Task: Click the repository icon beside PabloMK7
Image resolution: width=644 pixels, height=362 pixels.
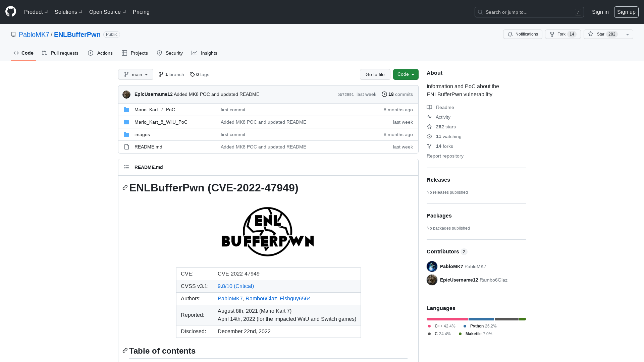Action: click(13, 35)
